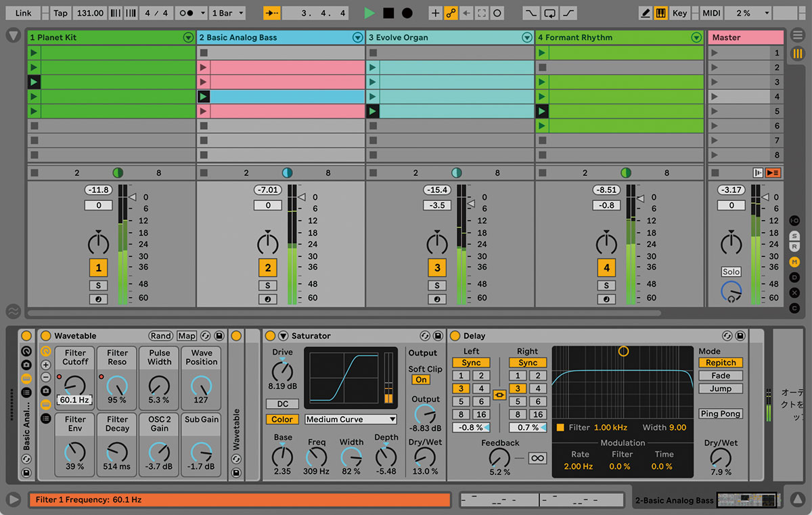812x515 pixels.
Task: Click the tempo field showing 131.00
Action: coord(90,13)
